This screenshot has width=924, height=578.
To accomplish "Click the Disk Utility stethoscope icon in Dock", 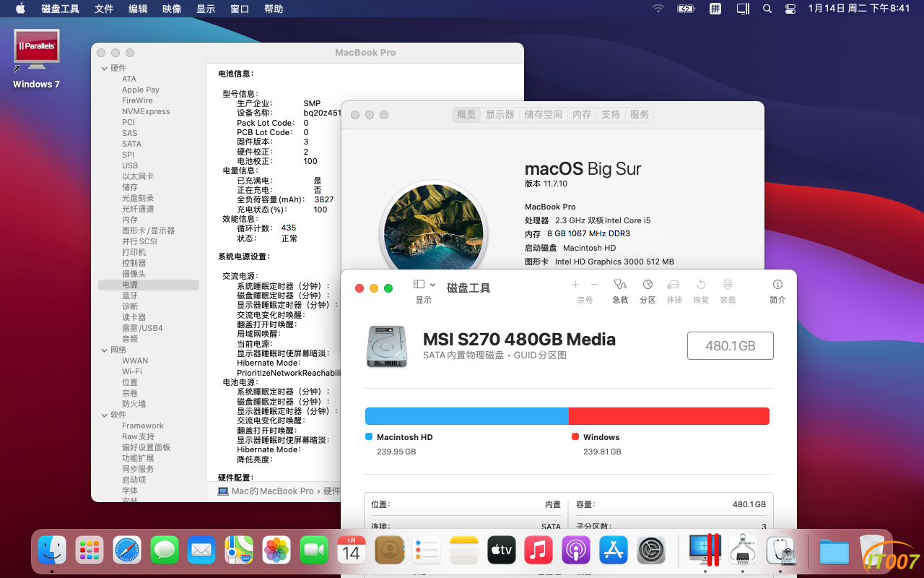I will (780, 551).
